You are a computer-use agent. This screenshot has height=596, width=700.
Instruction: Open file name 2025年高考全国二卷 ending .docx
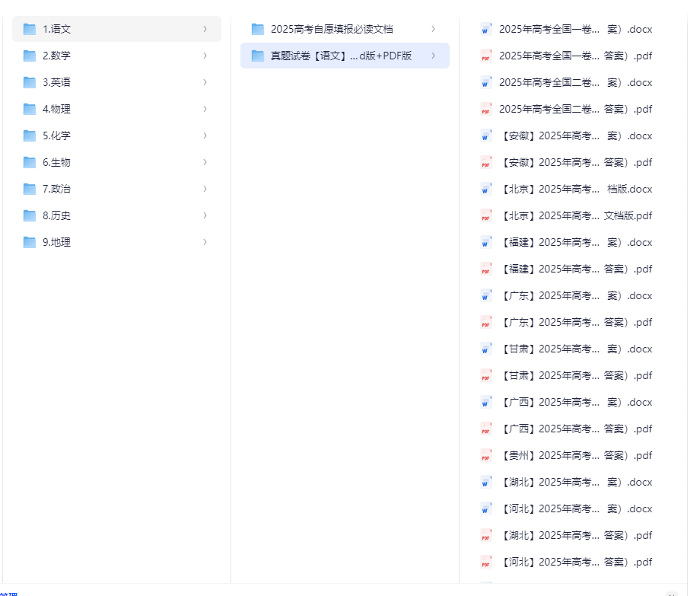click(x=575, y=82)
